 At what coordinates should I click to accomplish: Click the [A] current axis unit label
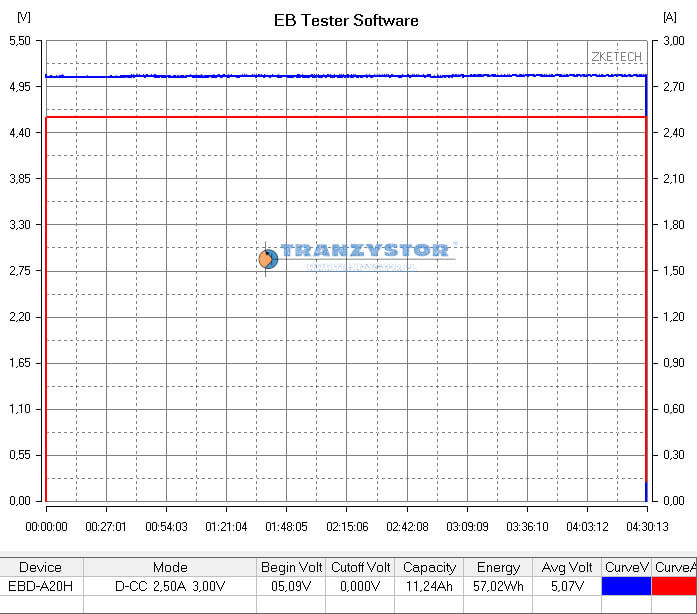point(670,17)
